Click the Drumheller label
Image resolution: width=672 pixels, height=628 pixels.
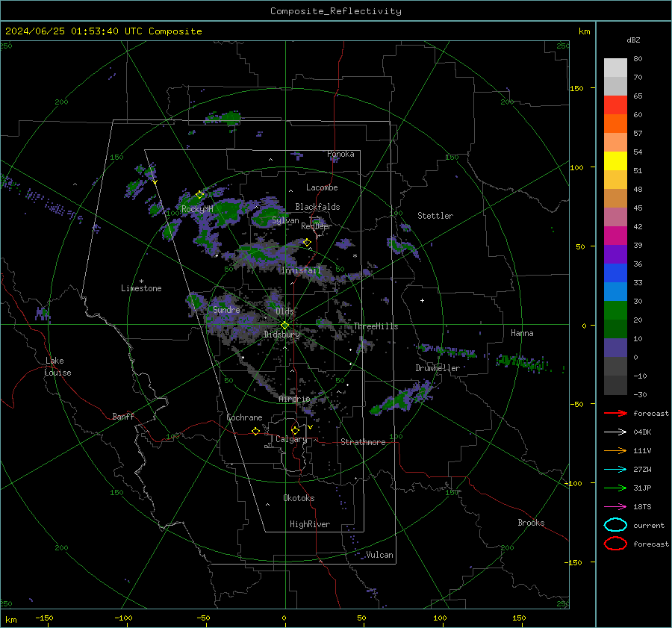coord(438,368)
